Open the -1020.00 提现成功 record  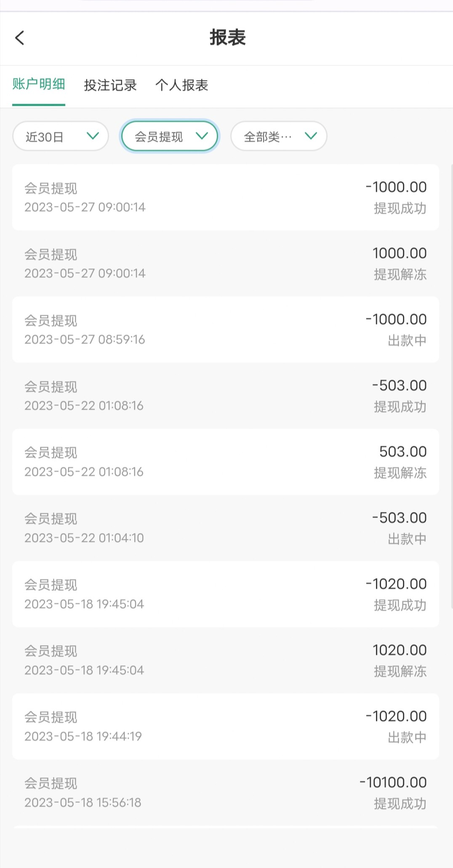226,594
